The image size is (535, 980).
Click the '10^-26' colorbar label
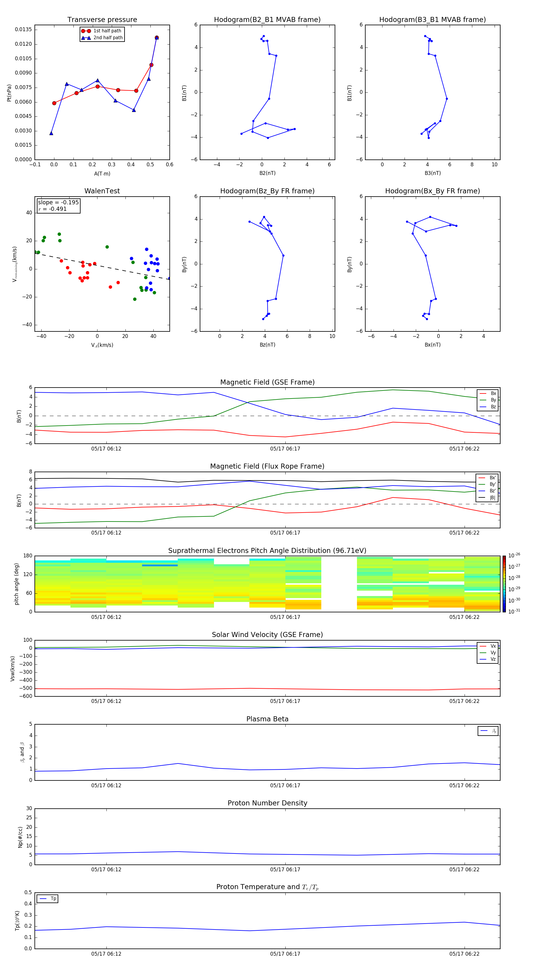[x=514, y=555]
